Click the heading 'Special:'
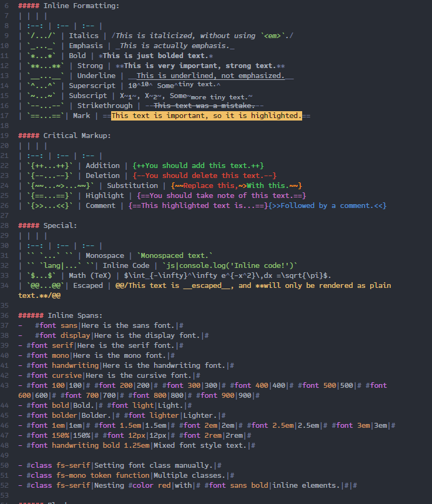Image resolution: width=432 pixels, height=504 pixels. (60, 225)
